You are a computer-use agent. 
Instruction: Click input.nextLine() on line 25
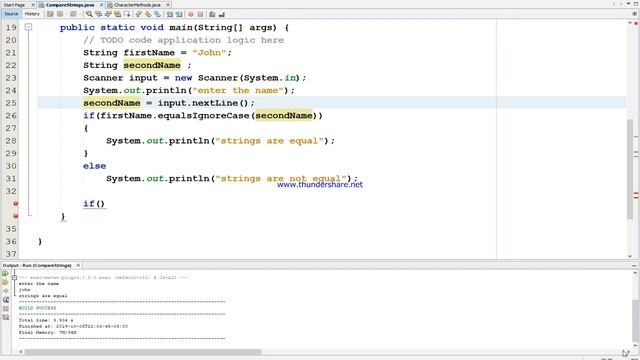tap(203, 103)
